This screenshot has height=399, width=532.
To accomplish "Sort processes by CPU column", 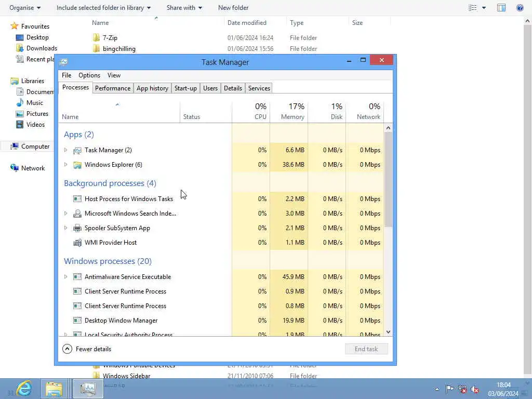I will click(x=251, y=112).
